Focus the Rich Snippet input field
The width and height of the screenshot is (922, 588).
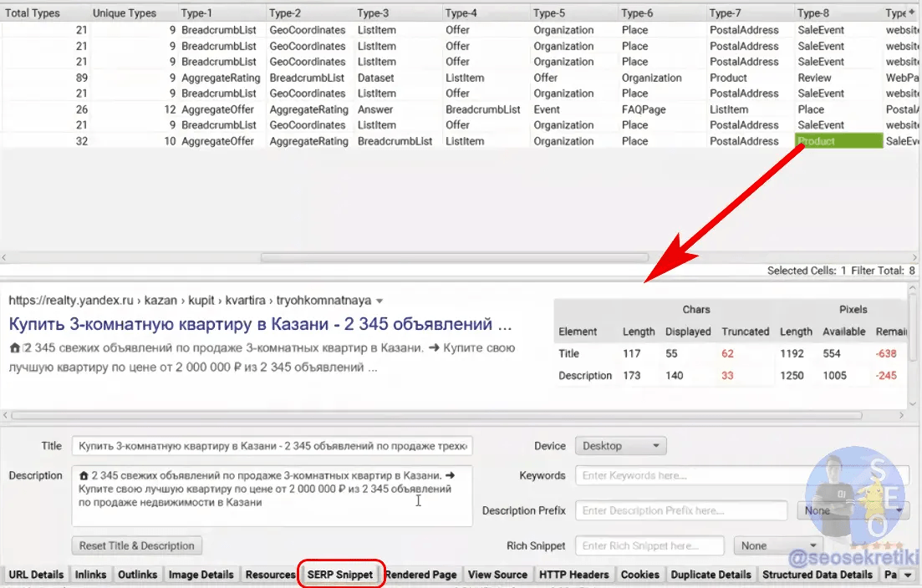[x=649, y=545]
